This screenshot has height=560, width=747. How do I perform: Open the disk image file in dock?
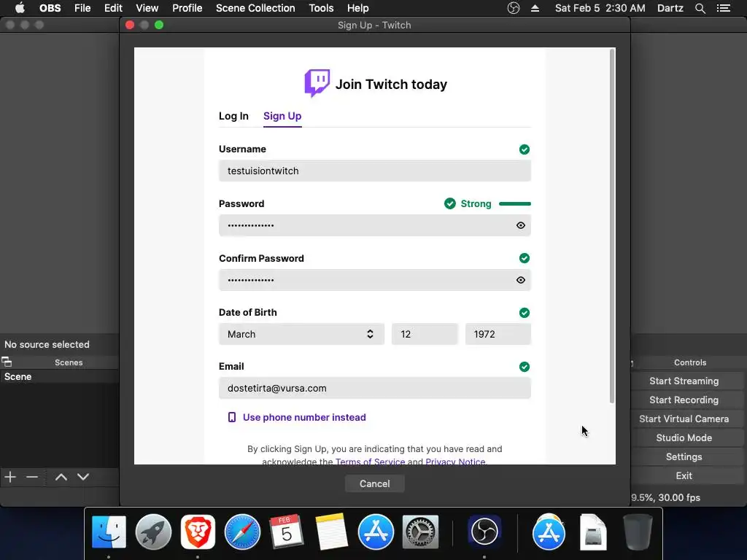point(593,532)
